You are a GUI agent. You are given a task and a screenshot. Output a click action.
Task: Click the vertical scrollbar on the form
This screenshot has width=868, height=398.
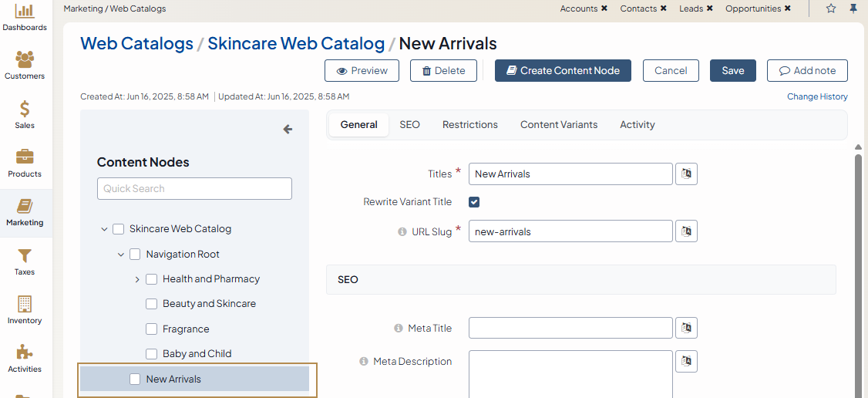(x=858, y=270)
